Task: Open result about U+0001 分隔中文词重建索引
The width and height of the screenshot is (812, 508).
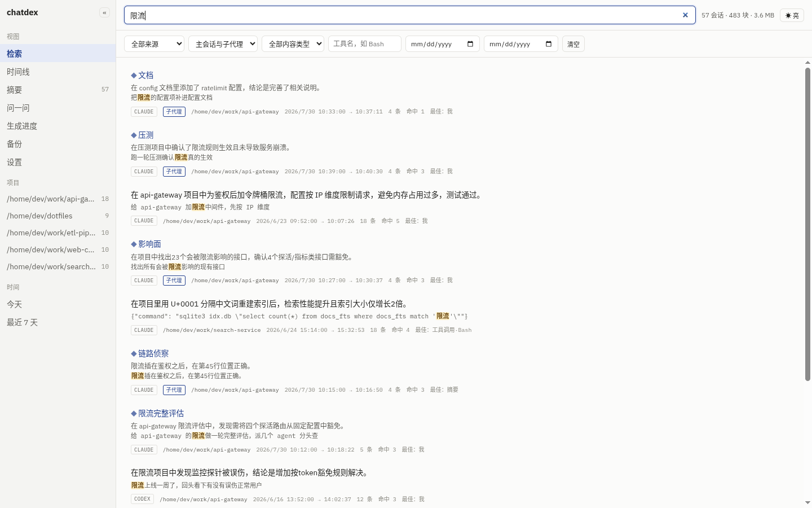Action: (x=270, y=304)
